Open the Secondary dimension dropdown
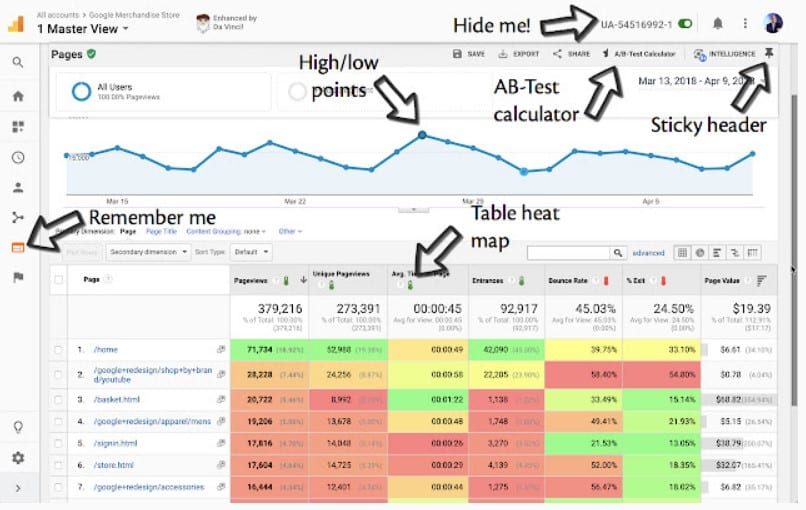Image resolution: width=806 pixels, height=510 pixels. [x=149, y=253]
